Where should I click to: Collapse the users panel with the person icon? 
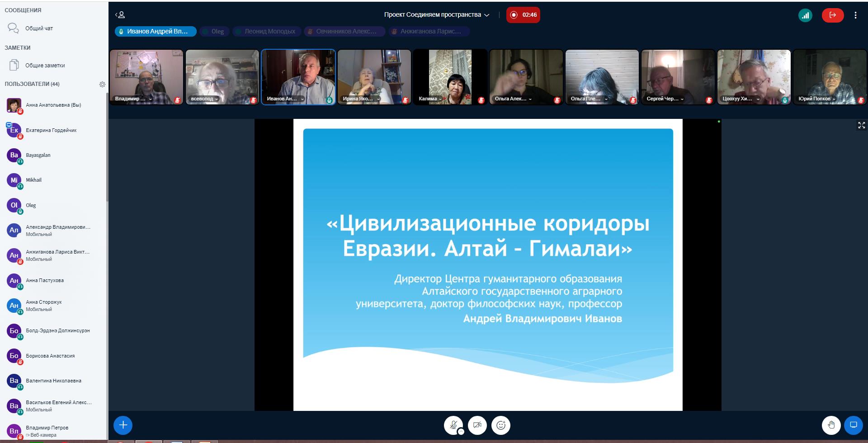120,15
